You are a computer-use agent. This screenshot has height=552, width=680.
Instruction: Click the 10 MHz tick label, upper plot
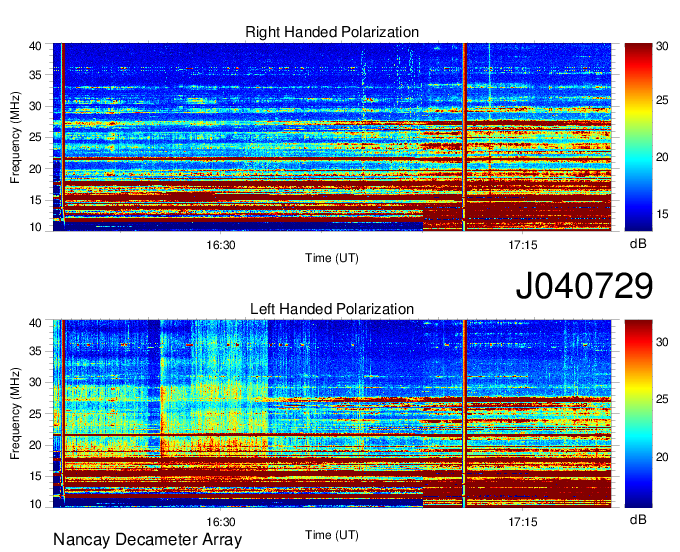click(x=35, y=227)
